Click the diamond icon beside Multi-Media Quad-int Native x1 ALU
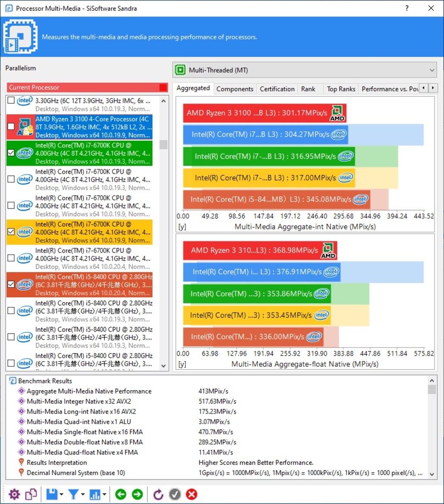 coord(22,421)
